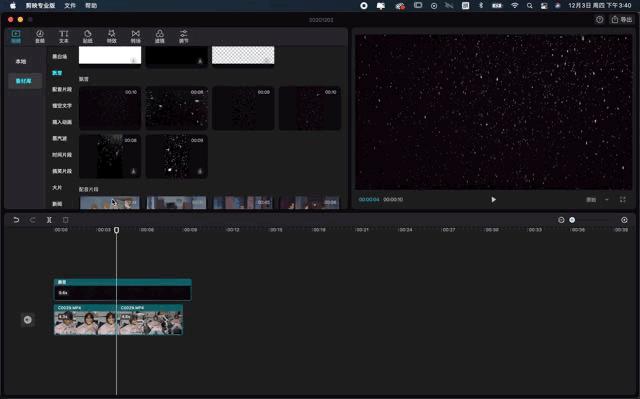Click the Bluetooth status icon
The image size is (640, 399).
tap(481, 6)
